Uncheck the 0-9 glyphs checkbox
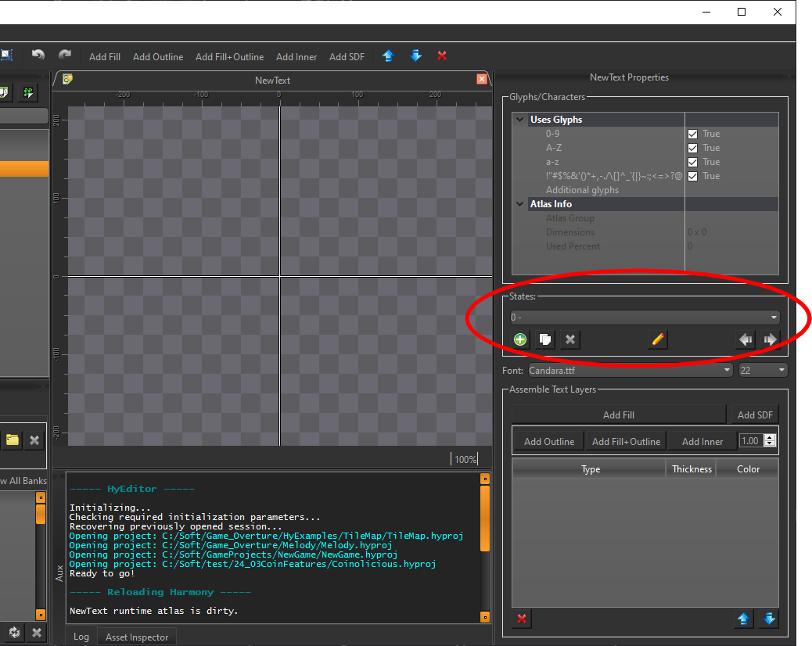812x646 pixels. tap(692, 134)
